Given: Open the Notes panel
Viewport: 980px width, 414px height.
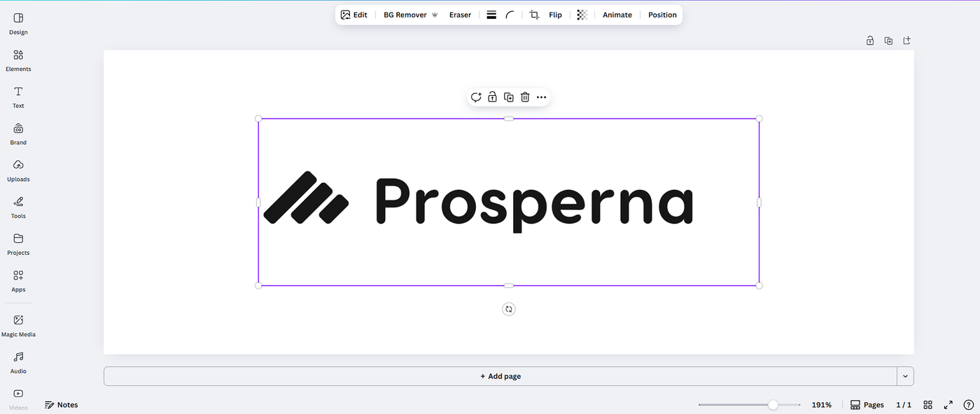Looking at the screenshot, I should pos(62,405).
